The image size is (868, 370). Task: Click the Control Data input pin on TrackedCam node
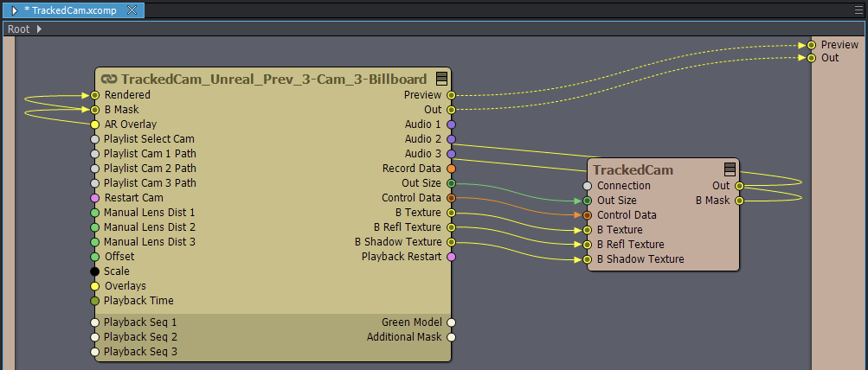coord(588,215)
